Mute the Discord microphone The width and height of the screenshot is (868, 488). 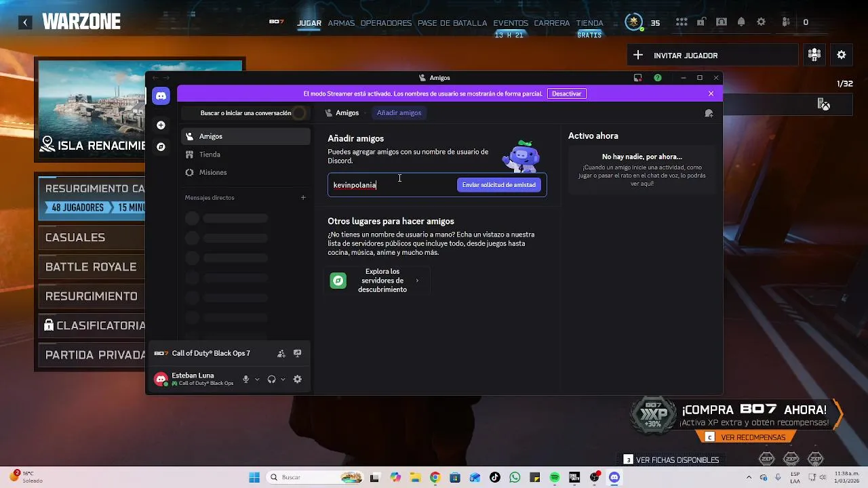coord(246,380)
